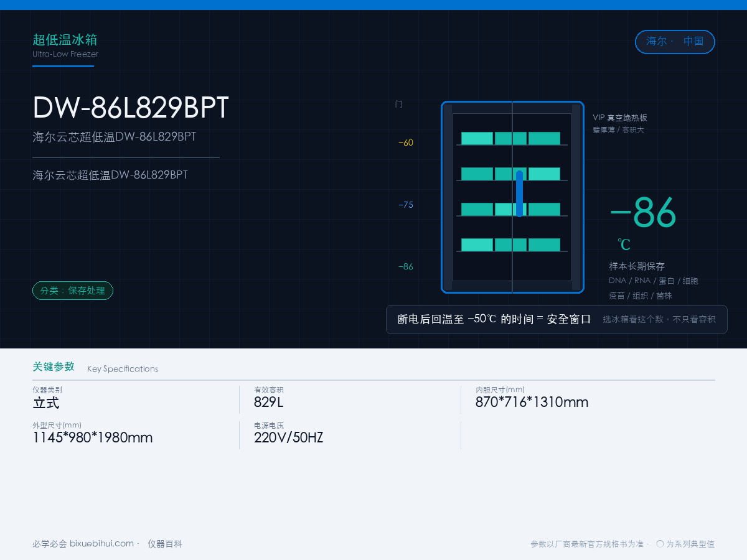
Task: Click the VIP 真空绝热板 annotation
Action: (x=620, y=118)
